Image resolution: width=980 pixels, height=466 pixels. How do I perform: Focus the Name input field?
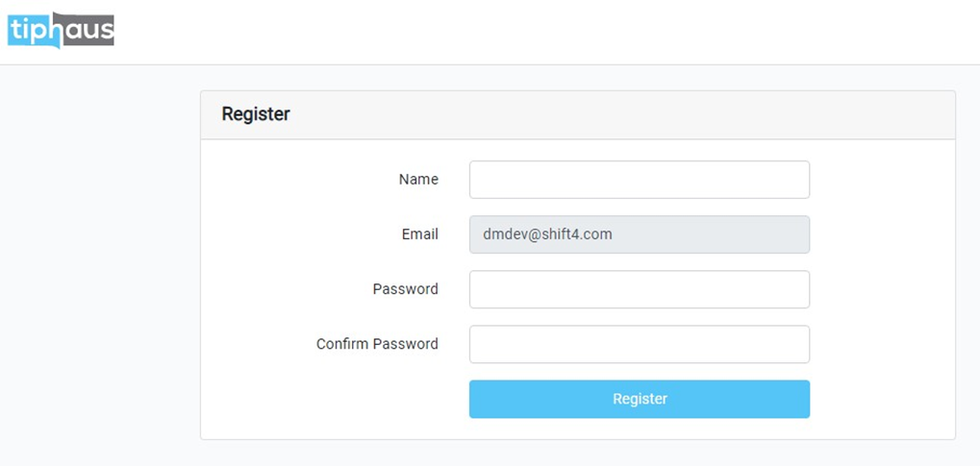pyautogui.click(x=639, y=180)
